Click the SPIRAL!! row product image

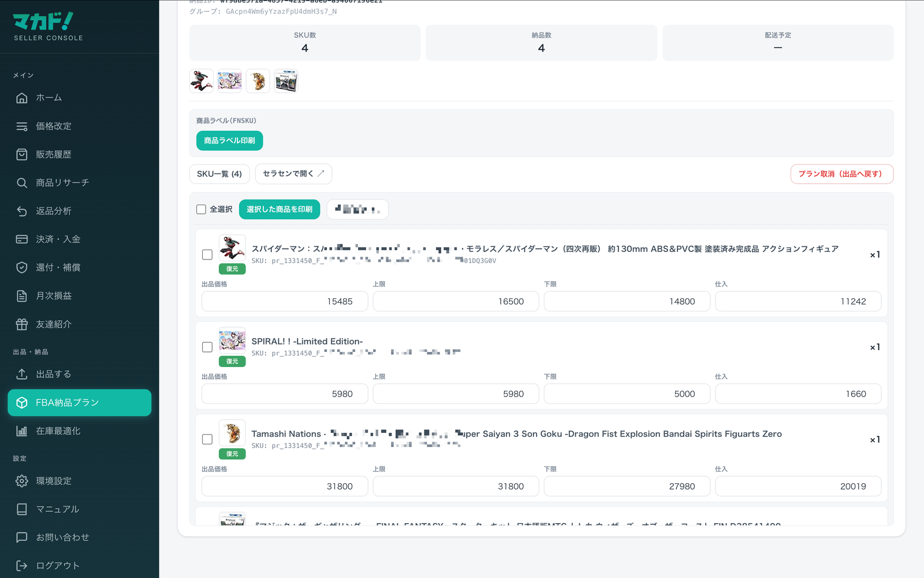pos(232,340)
